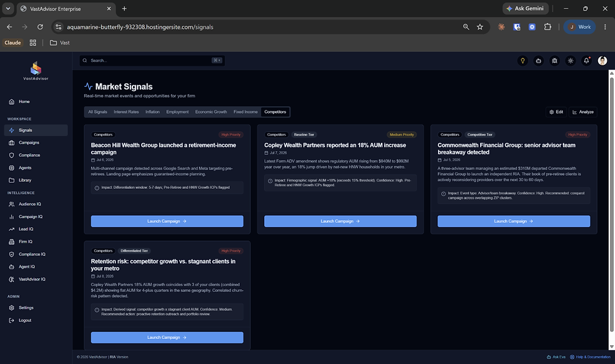Reload the browser page
This screenshot has width=615, height=364.
coord(40,26)
